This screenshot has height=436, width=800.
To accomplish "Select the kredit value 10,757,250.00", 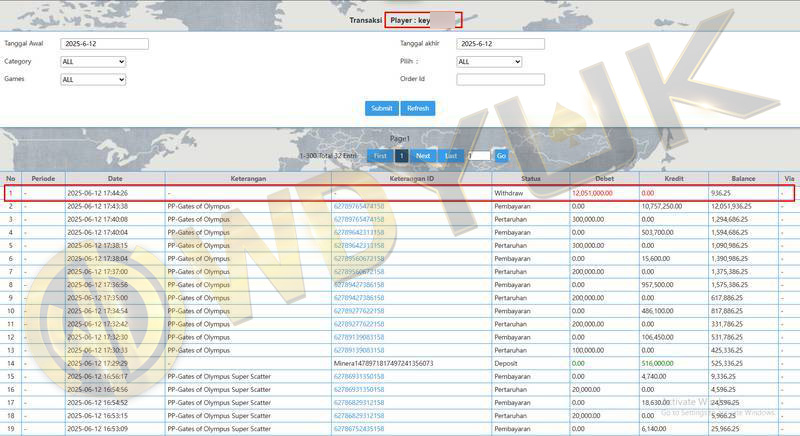I will point(662,207).
